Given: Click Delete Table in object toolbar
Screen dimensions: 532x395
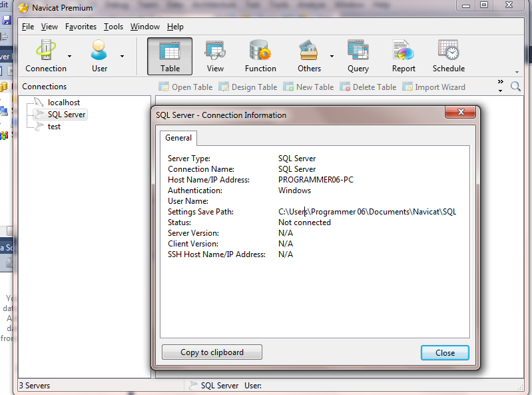Looking at the screenshot, I should (x=368, y=87).
